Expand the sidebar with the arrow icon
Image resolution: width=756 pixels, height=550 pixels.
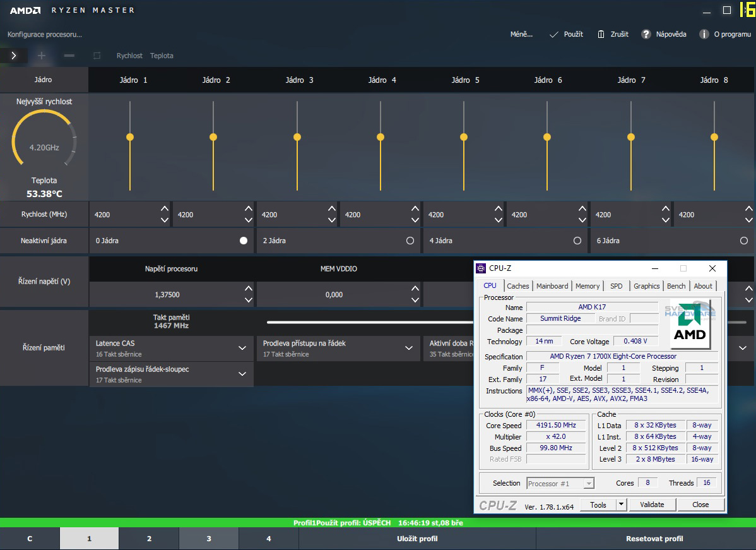(13, 56)
